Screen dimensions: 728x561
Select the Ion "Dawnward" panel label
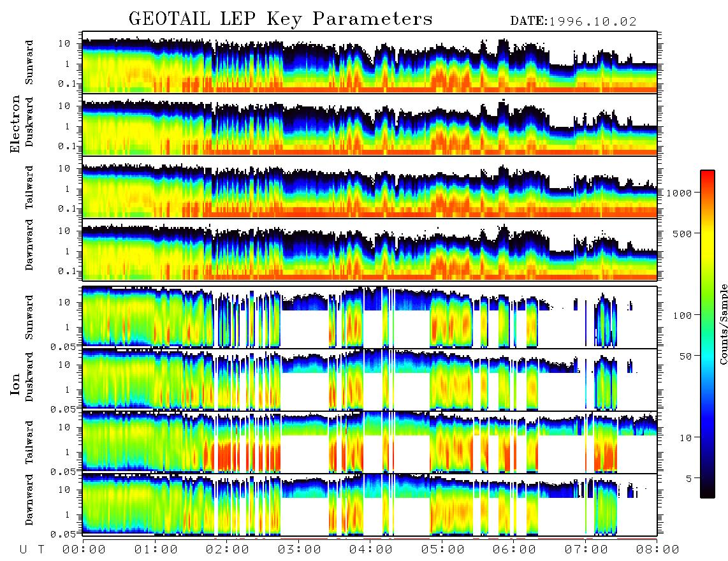point(29,500)
